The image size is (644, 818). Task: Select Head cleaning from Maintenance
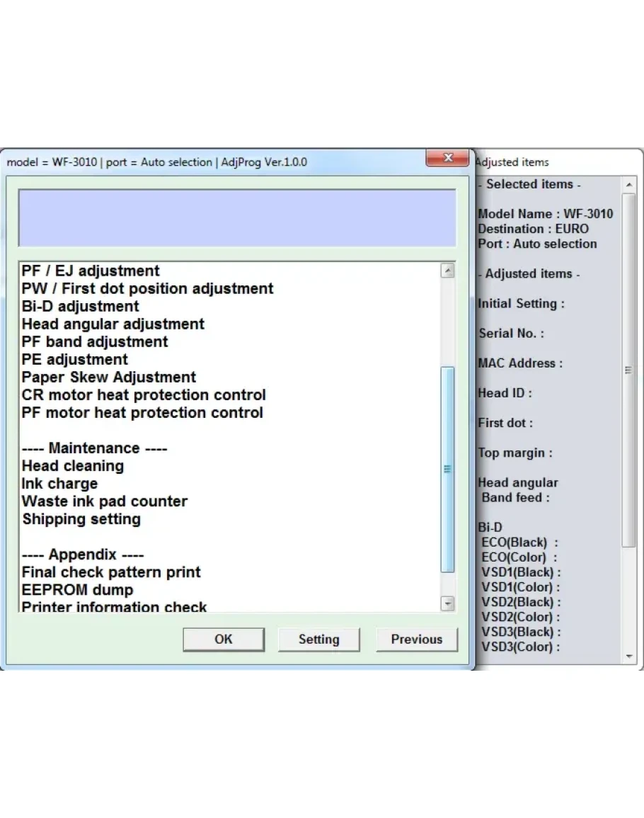pos(73,466)
